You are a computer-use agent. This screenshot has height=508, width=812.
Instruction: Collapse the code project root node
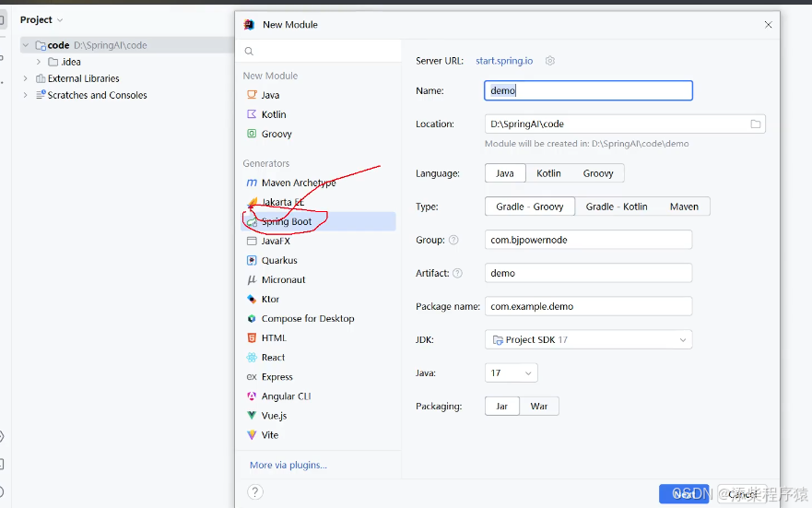pyautogui.click(x=26, y=45)
